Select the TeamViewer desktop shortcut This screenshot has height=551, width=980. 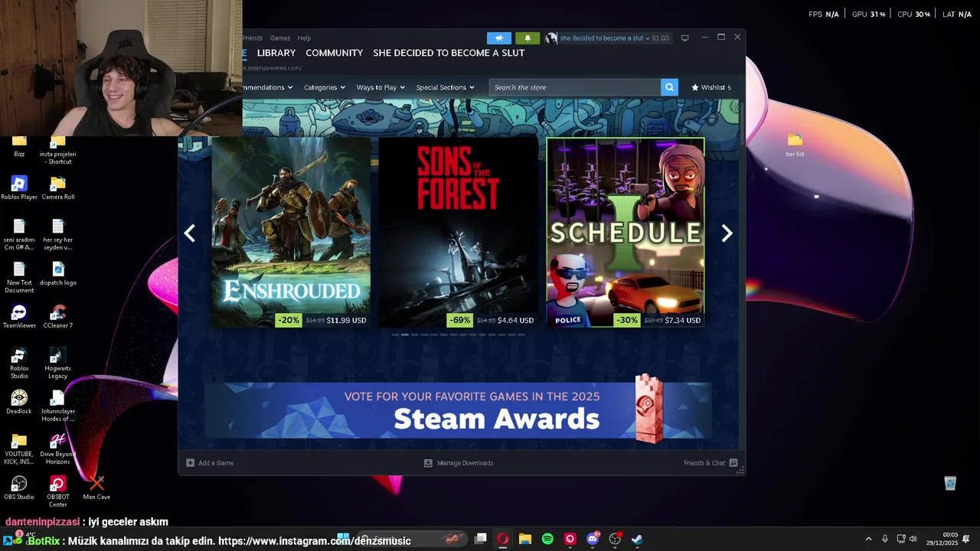pyautogui.click(x=19, y=317)
